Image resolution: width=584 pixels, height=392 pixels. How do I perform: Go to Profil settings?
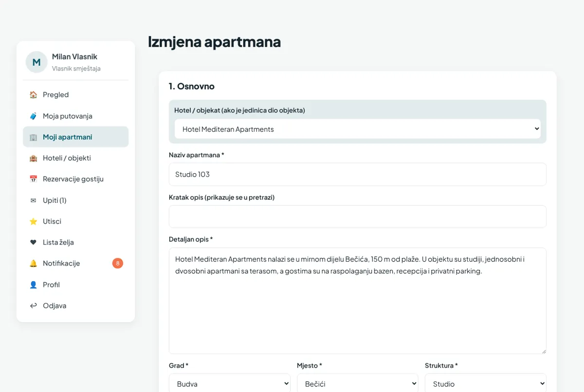pos(75,285)
